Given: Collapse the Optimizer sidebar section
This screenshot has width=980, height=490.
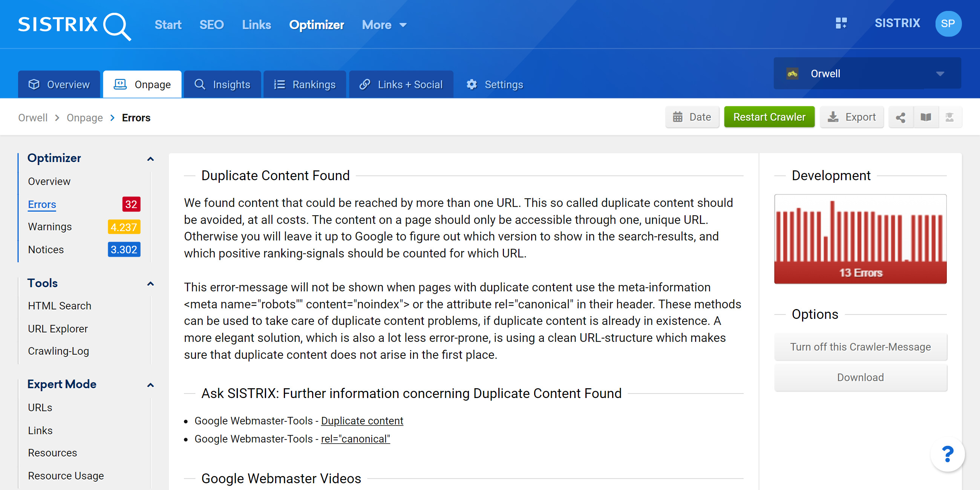Looking at the screenshot, I should 150,159.
